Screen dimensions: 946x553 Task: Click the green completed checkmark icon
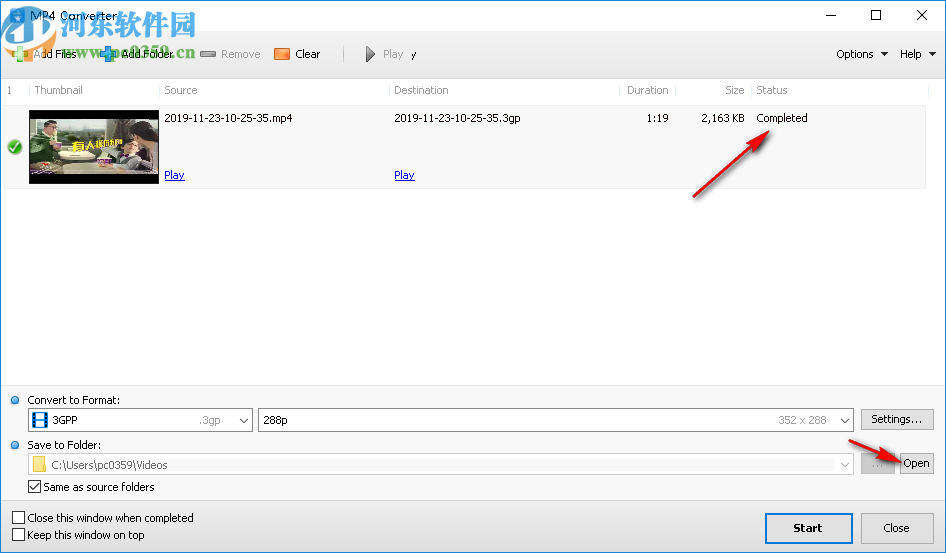(14, 147)
